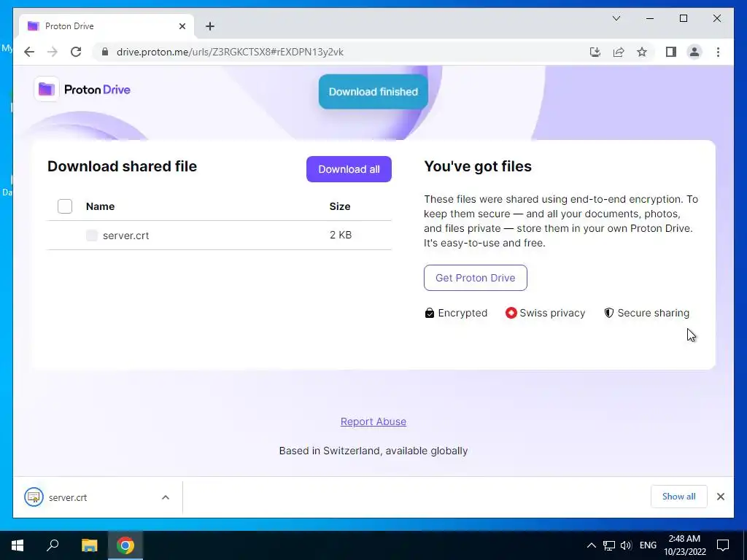
Task: Close the downloads bar
Action: 720,497
